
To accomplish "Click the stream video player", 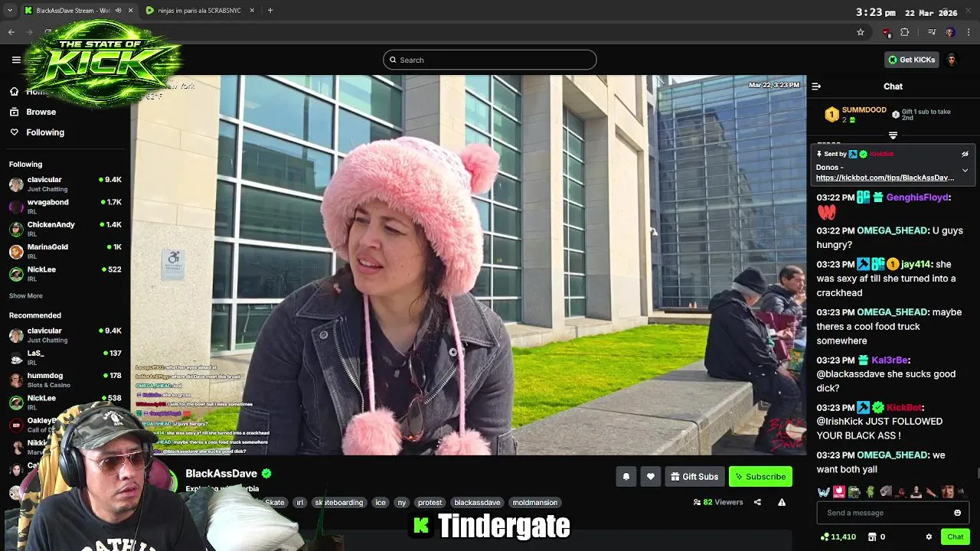I will tap(468, 265).
